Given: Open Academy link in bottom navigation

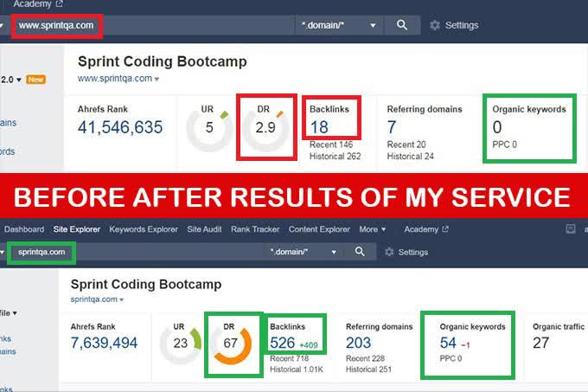Looking at the screenshot, I should pyautogui.click(x=426, y=229).
